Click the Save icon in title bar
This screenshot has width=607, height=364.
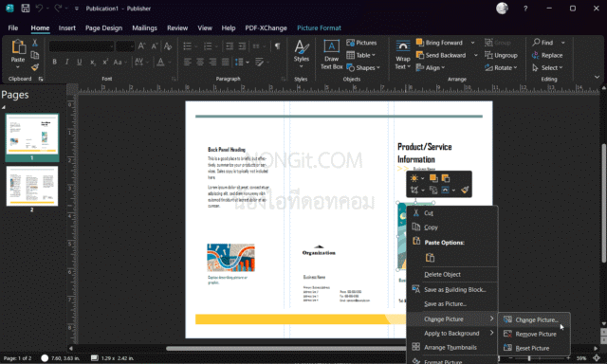26,9
